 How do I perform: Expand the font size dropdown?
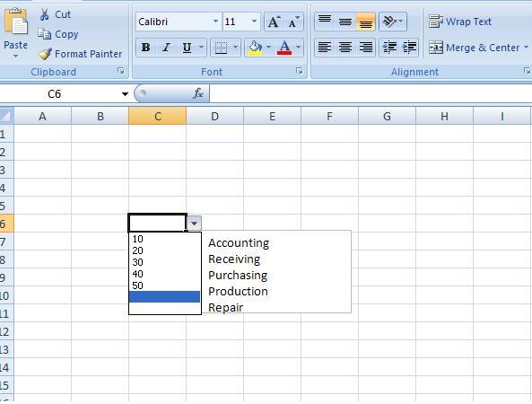click(x=254, y=22)
